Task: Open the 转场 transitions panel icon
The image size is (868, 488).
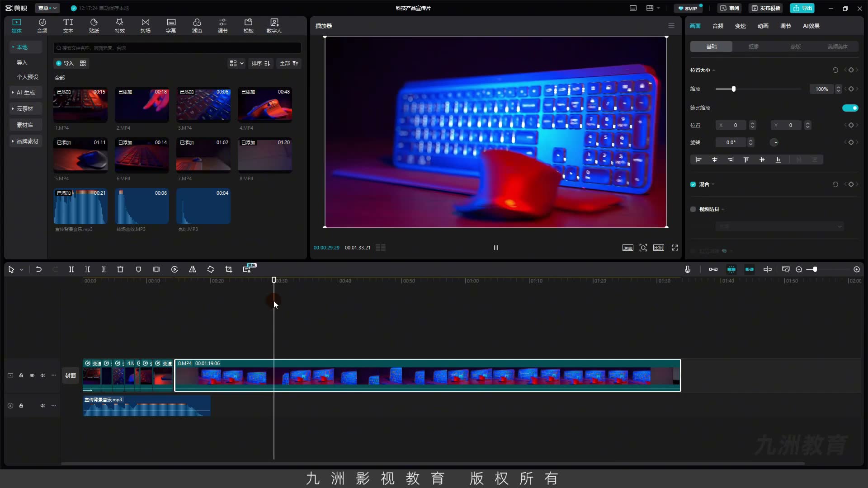Action: [x=145, y=25]
